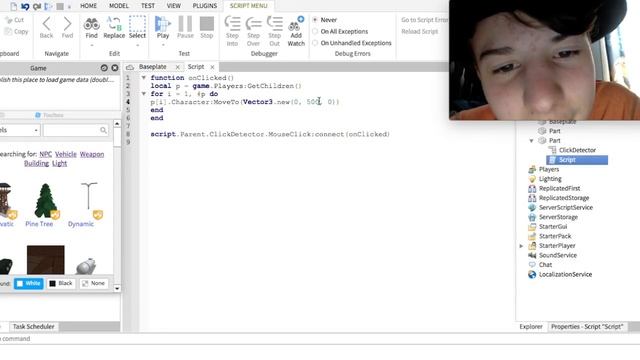
Task: Click the Fwd navigate arrow
Action: point(67,24)
